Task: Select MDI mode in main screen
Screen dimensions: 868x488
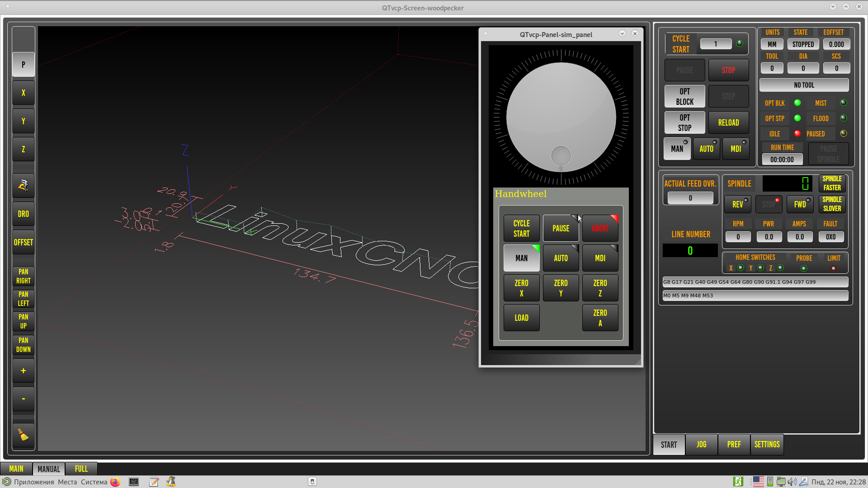Action: [x=736, y=149]
